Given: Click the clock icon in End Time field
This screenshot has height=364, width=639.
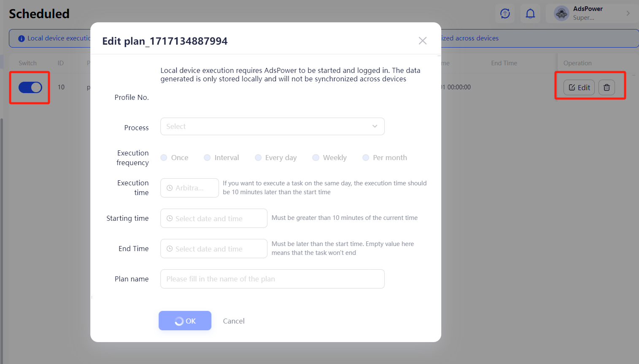Looking at the screenshot, I should pos(169,249).
